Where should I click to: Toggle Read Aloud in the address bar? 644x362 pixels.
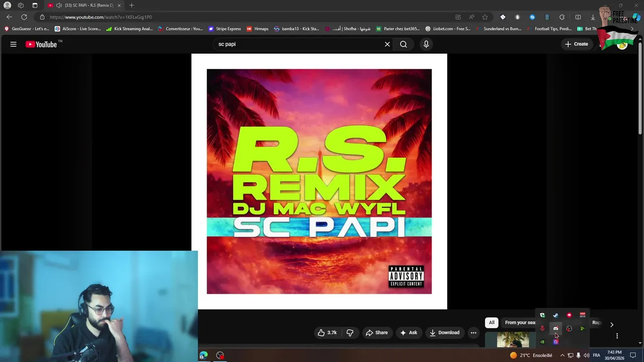coord(471,17)
